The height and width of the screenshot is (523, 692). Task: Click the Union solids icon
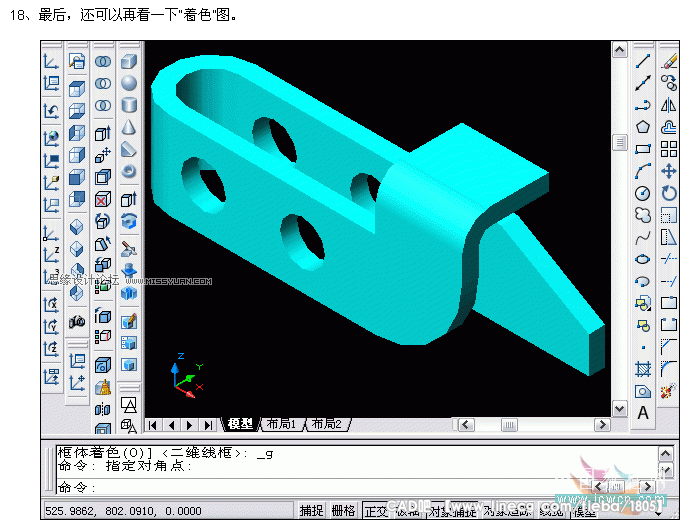[x=103, y=61]
